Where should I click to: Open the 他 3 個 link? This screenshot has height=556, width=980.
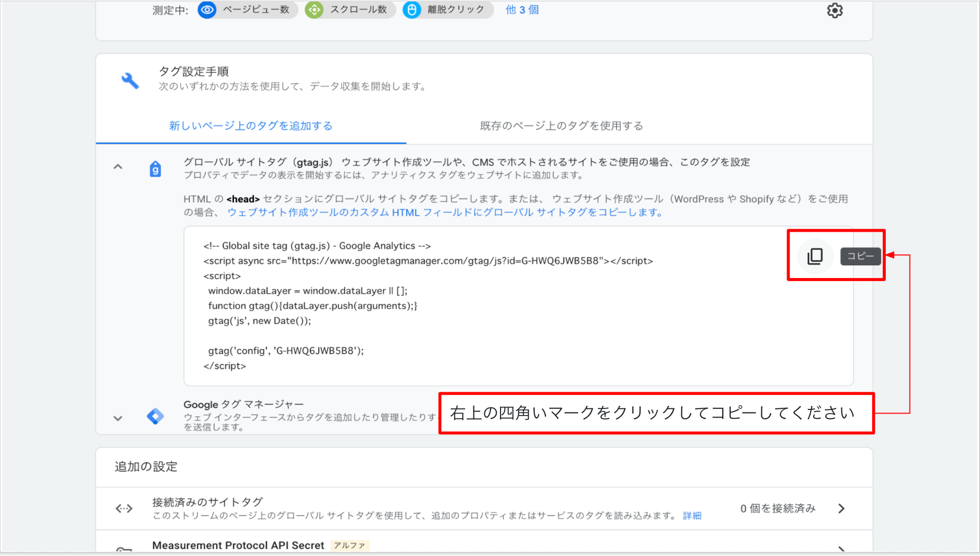click(x=522, y=10)
